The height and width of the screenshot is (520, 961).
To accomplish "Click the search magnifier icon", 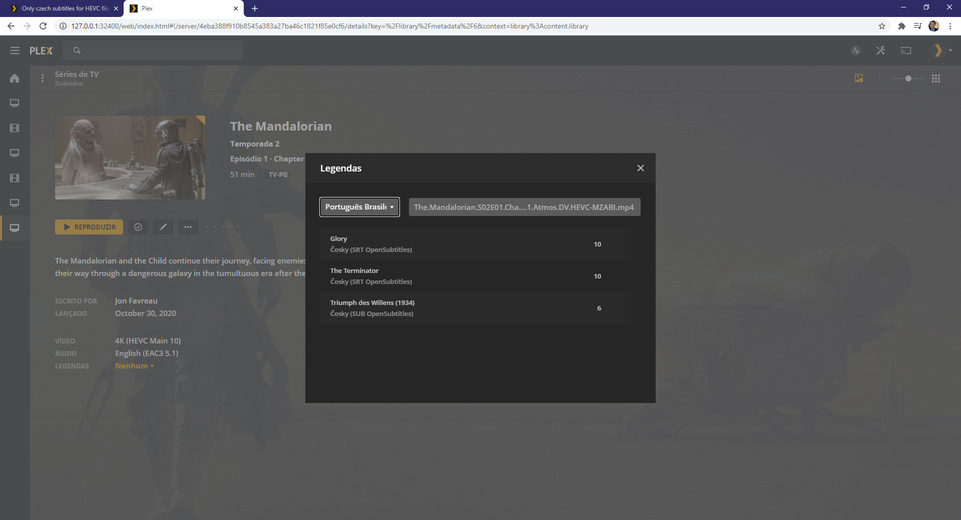I will [x=77, y=51].
